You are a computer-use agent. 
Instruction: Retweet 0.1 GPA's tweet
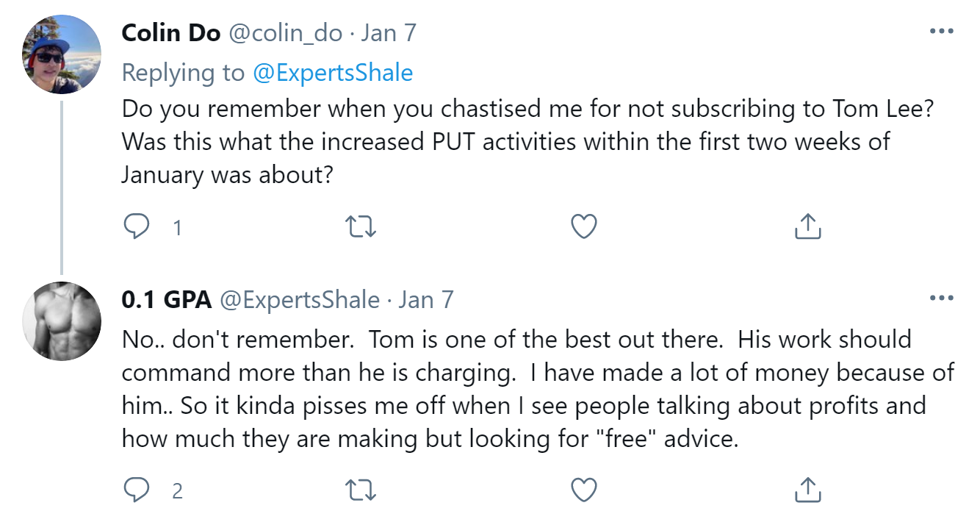tap(360, 489)
